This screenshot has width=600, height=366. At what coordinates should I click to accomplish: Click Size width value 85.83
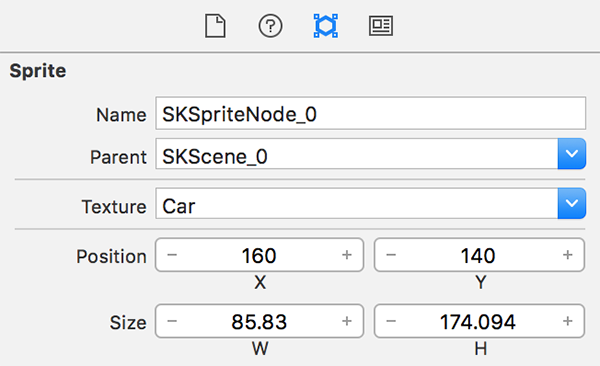click(259, 322)
